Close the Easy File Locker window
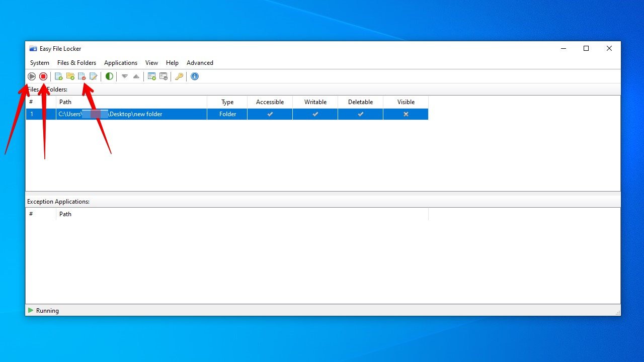 tap(609, 49)
